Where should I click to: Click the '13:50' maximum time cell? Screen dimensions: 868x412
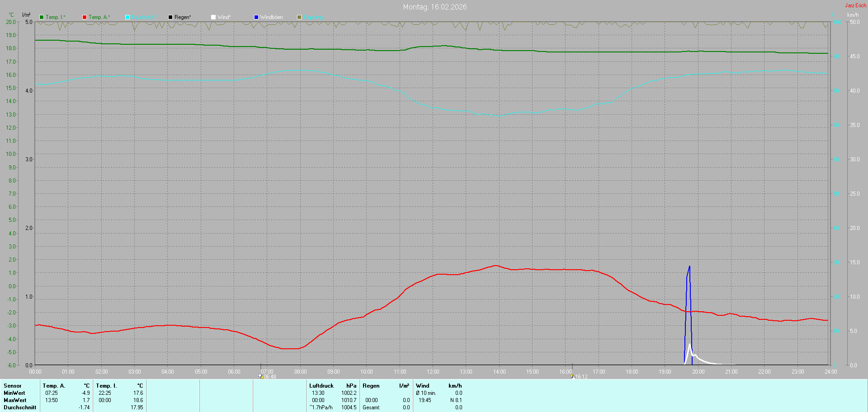point(52,400)
